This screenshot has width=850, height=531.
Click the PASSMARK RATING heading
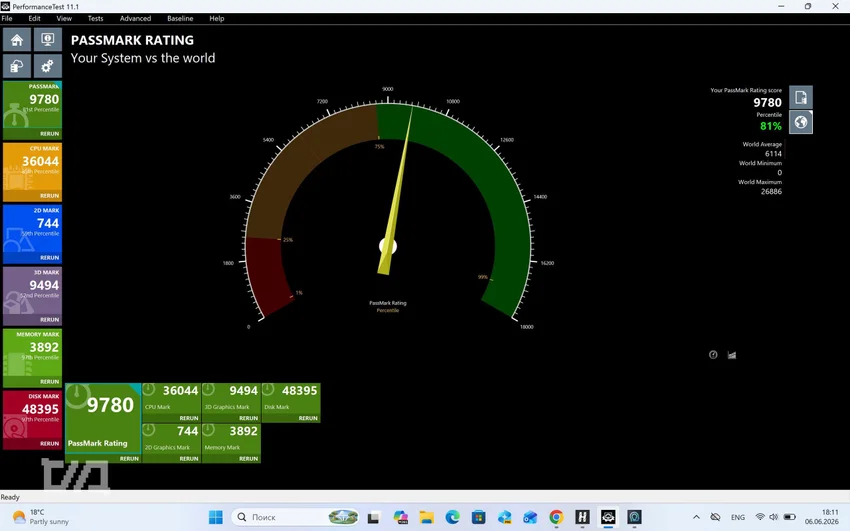click(132, 40)
